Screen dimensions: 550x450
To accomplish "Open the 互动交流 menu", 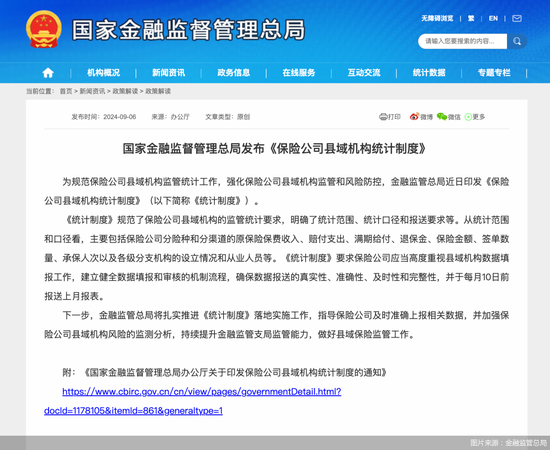I will click(x=364, y=73).
